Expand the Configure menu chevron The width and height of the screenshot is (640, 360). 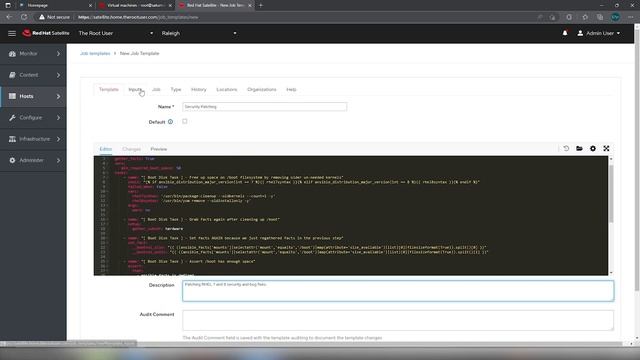coord(58,118)
